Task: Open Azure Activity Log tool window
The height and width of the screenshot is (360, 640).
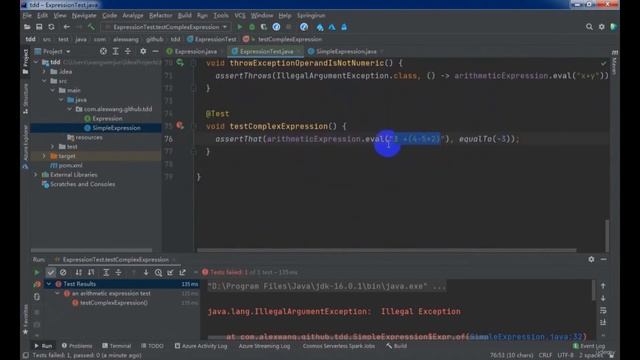Action: click(201, 346)
